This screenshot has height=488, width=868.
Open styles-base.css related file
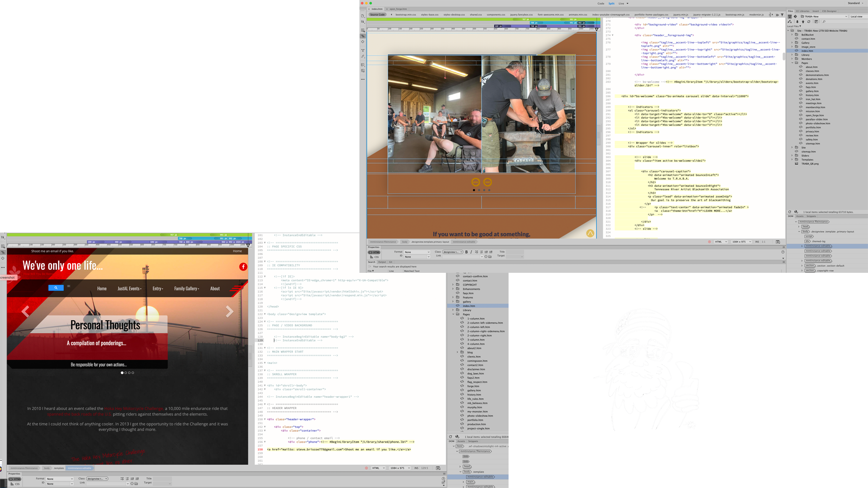(429, 15)
